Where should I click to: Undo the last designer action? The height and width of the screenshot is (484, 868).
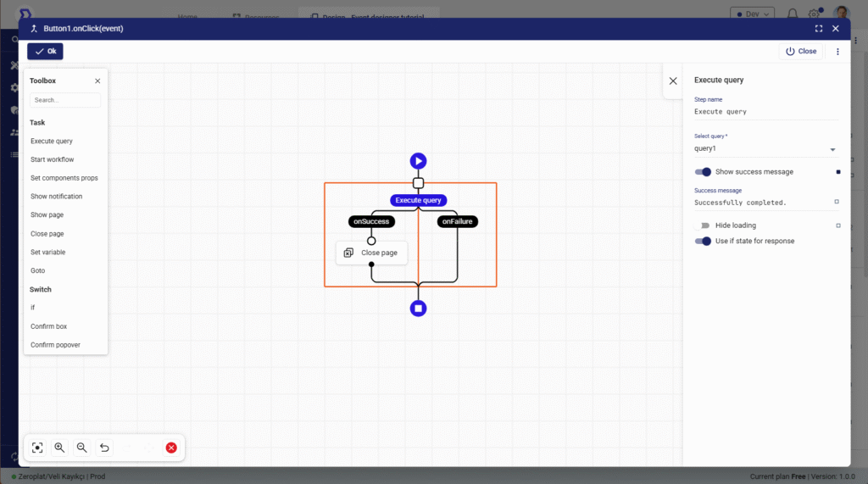(104, 448)
